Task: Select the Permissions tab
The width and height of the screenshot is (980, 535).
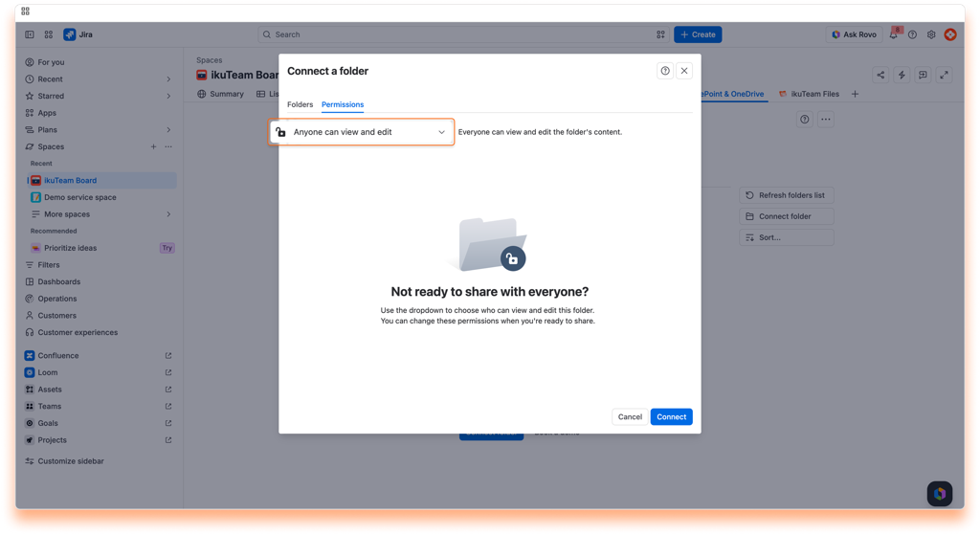Action: (x=343, y=104)
